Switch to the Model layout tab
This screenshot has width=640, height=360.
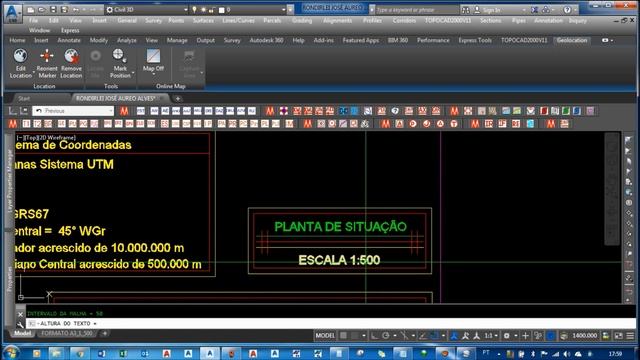click(x=22, y=333)
